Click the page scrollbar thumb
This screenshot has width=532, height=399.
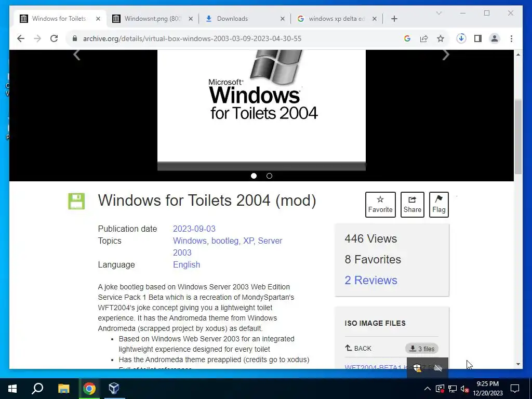518,137
